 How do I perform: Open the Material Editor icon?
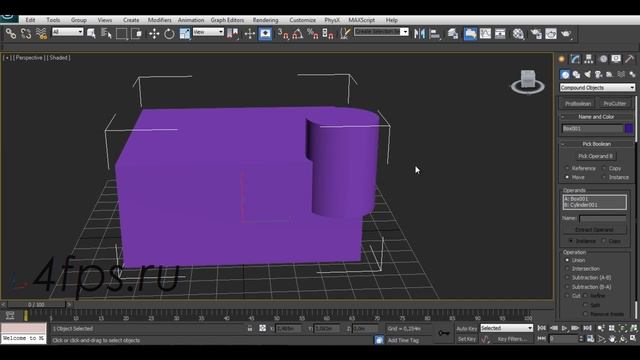coord(518,33)
